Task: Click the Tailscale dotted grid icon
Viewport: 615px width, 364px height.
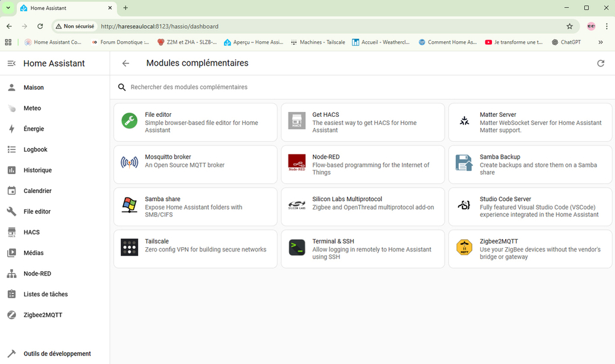Action: click(129, 247)
